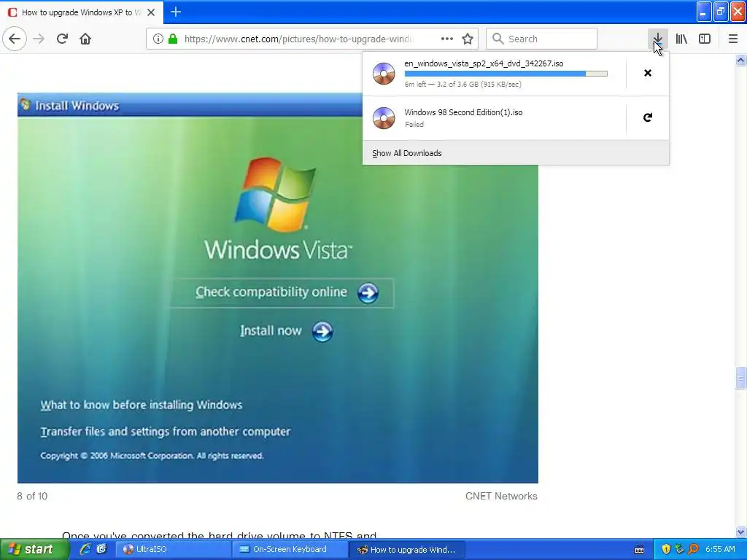Click the page scrollbar up arrow
Screen dimensions: 747x560
pos(740,60)
